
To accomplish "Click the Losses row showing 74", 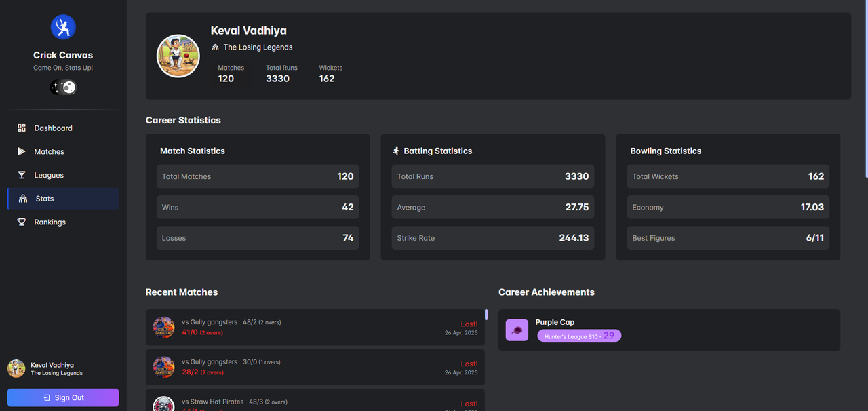I will click(x=258, y=238).
